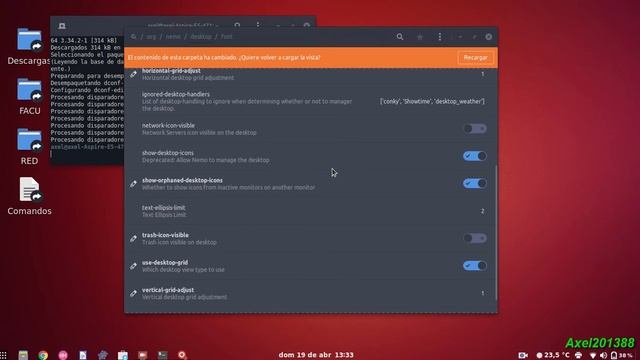The width and height of the screenshot is (640, 360).
Task: Click path search icon left of breadcrumb
Action: coord(133,37)
